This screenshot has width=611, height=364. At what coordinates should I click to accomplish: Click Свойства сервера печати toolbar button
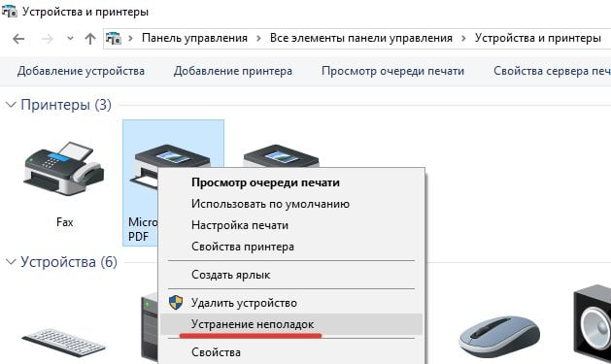[552, 71]
